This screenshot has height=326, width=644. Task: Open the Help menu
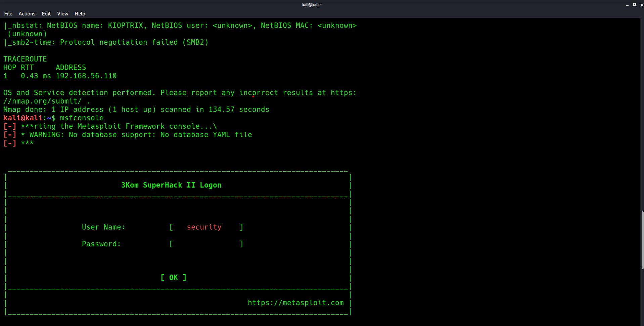(80, 14)
